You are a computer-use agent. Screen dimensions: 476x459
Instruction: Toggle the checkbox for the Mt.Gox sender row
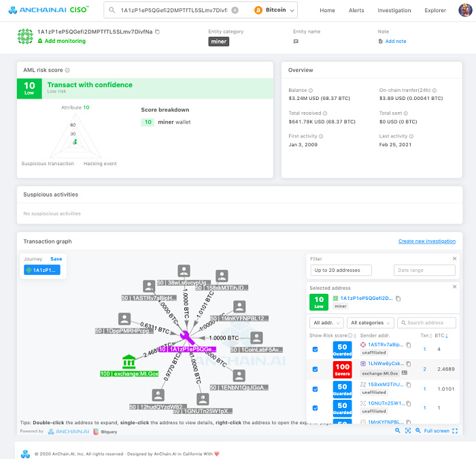[315, 369]
